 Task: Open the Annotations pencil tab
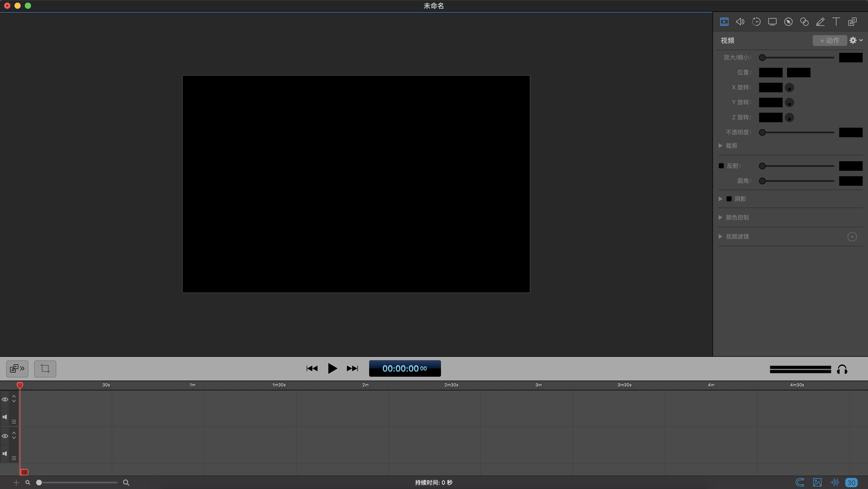pos(820,22)
